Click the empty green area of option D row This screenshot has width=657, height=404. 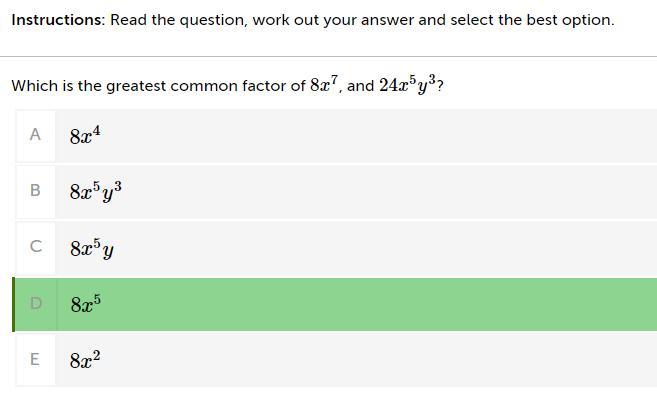pyautogui.click(x=377, y=304)
